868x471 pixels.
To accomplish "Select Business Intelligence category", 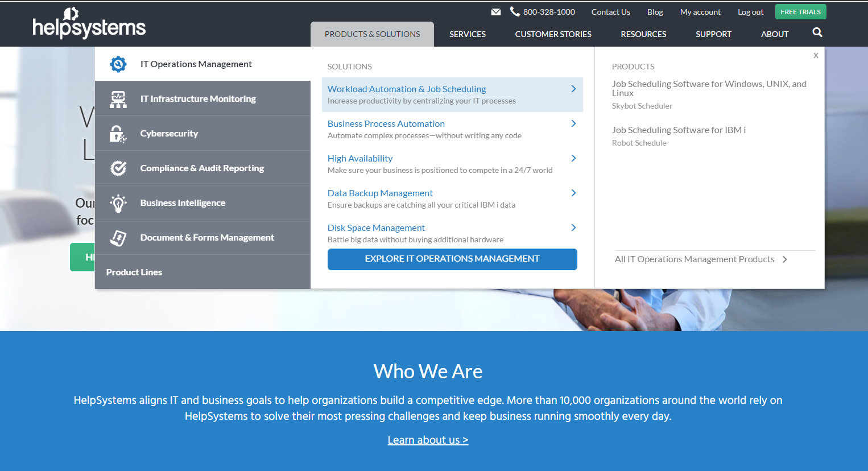I will [202, 203].
